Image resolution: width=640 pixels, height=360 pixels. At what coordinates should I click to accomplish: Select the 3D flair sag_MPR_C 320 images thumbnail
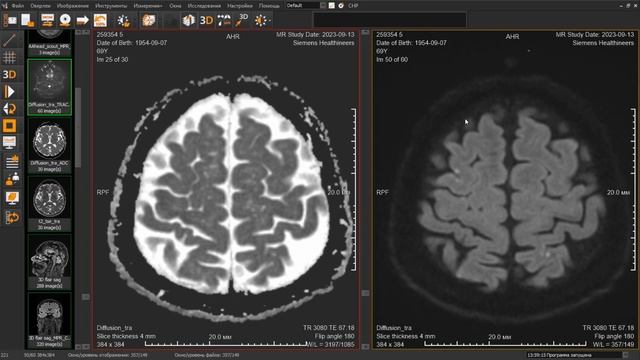pyautogui.click(x=49, y=320)
